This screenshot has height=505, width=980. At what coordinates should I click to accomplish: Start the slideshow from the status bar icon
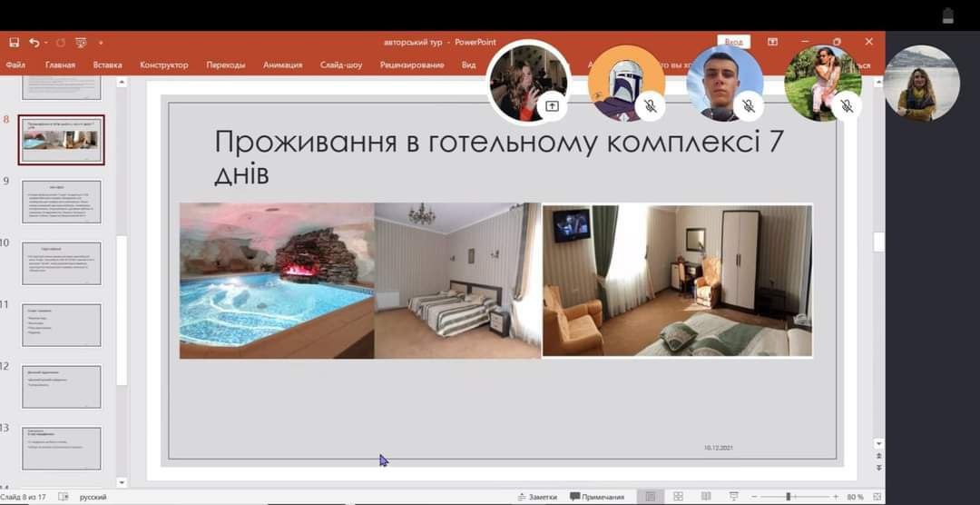click(x=732, y=497)
